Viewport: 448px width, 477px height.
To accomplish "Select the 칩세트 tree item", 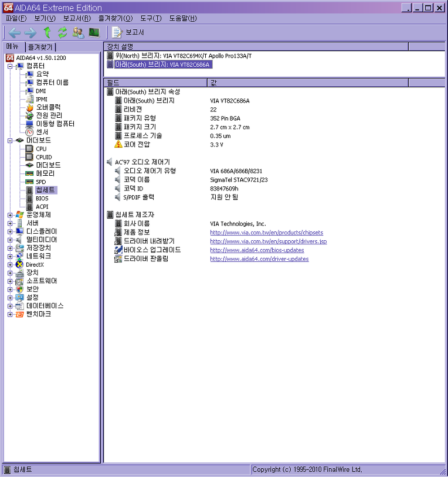I will 46,190.
